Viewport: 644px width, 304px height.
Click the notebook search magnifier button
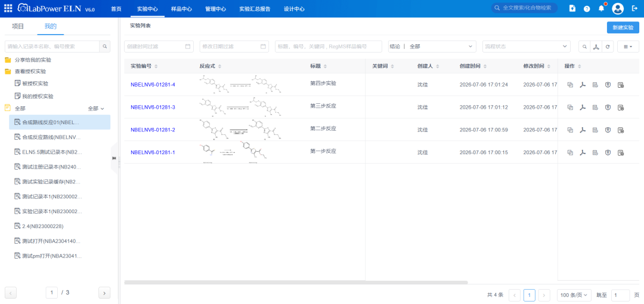coord(105,47)
